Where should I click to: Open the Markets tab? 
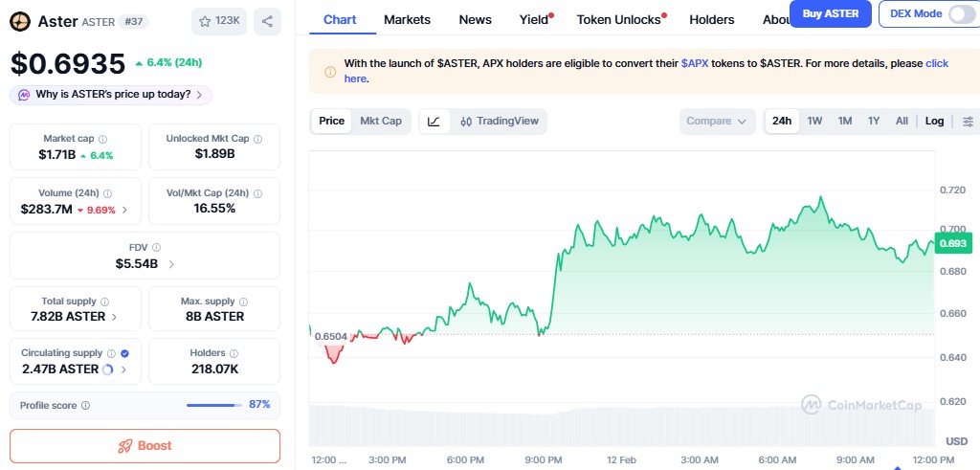pos(407,19)
